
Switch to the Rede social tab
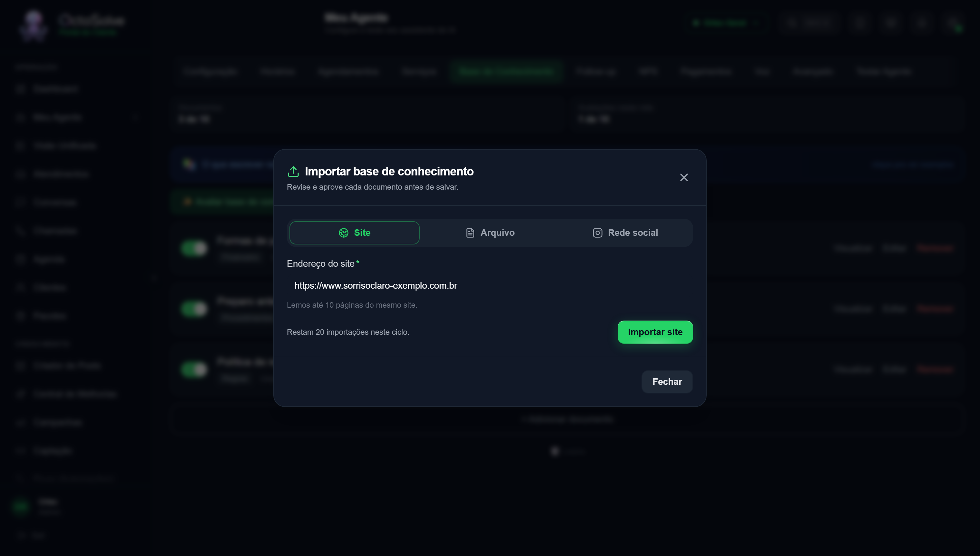click(625, 233)
